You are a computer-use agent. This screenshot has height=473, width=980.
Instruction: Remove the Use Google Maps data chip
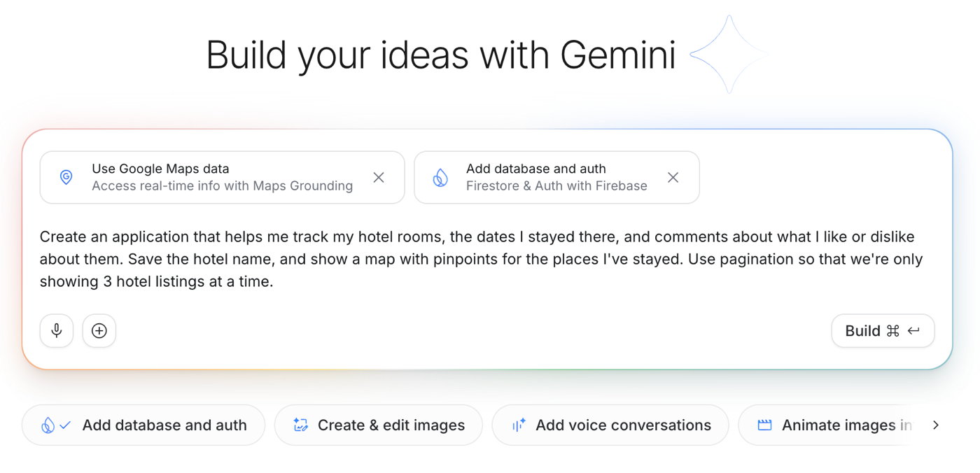[x=379, y=178]
